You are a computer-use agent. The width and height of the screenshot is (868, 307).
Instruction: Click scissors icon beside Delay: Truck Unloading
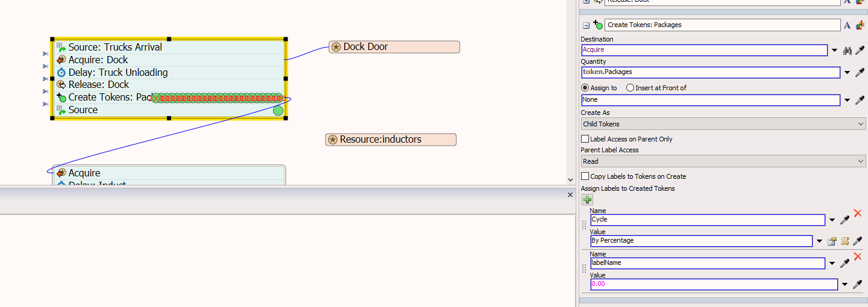pyautogui.click(x=45, y=79)
